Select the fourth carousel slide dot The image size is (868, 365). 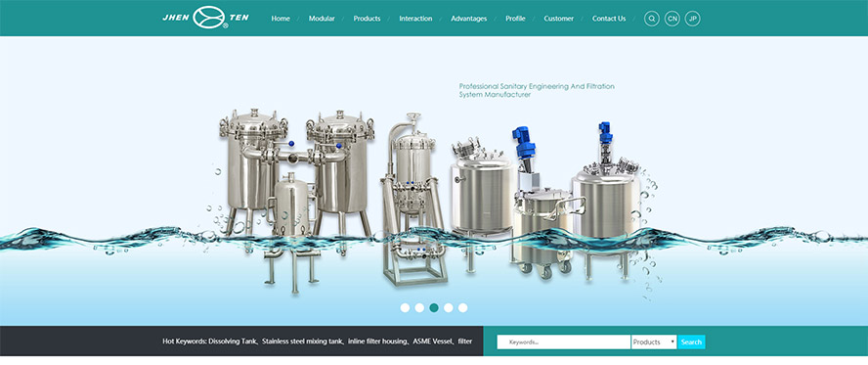click(x=449, y=308)
